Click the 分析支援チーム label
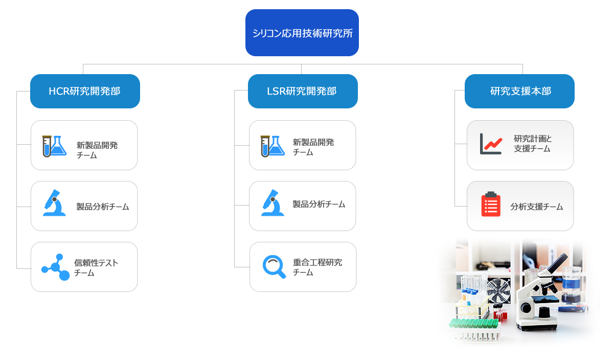The image size is (614, 364). [x=537, y=207]
